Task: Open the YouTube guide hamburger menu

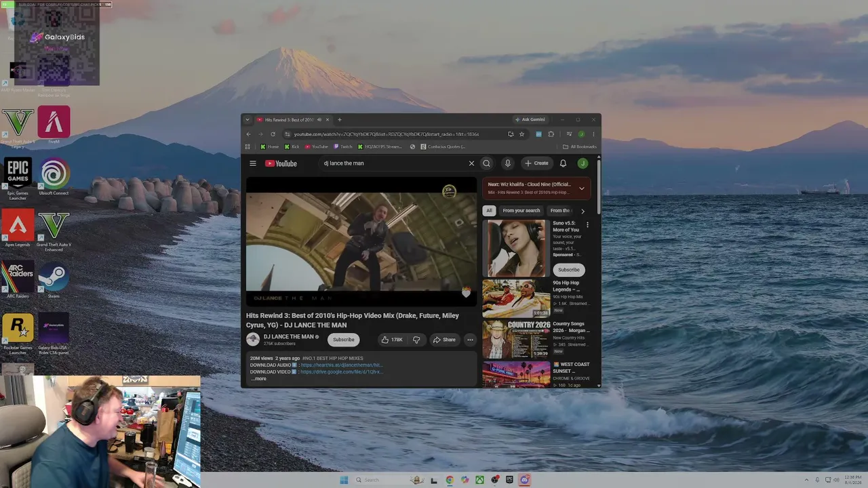Action: tap(253, 163)
